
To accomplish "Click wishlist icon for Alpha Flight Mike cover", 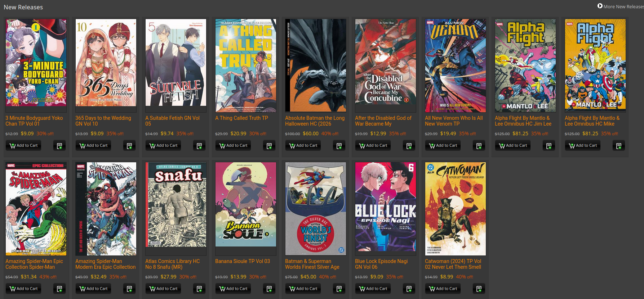I will (619, 146).
